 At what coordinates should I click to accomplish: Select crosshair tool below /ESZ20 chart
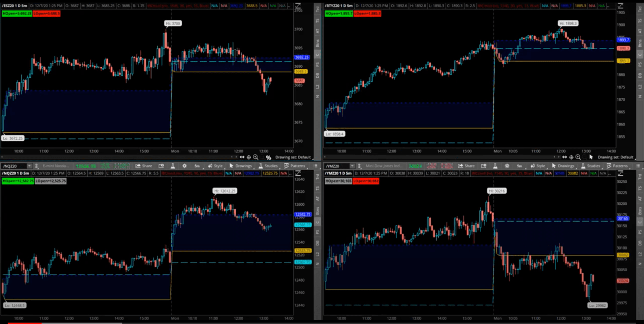coord(249,157)
